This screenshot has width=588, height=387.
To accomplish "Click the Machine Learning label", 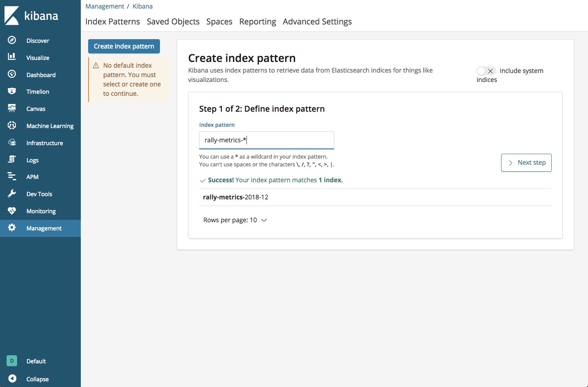I will [50, 126].
